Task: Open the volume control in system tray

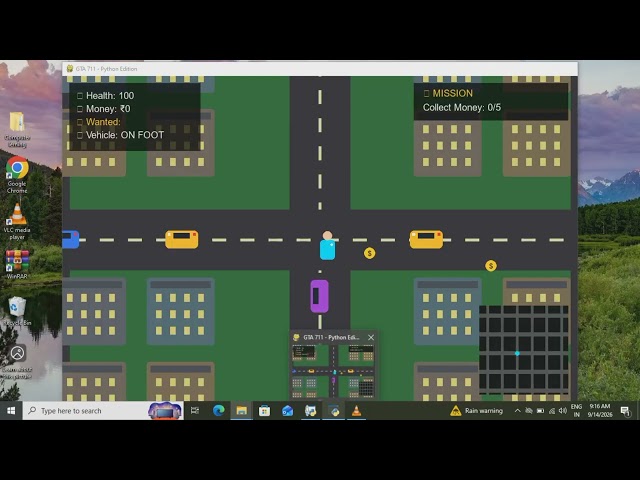Action: (563, 411)
